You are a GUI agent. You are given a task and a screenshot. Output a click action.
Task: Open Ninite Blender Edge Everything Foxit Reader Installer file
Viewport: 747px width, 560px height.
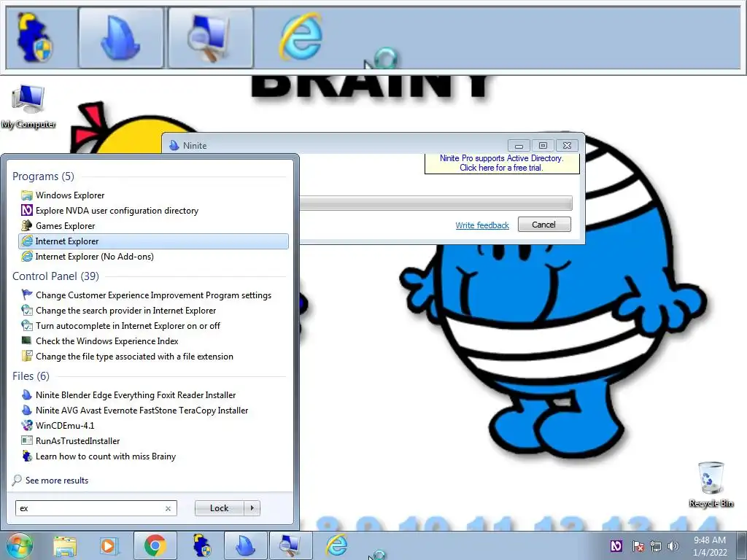(x=153, y=395)
